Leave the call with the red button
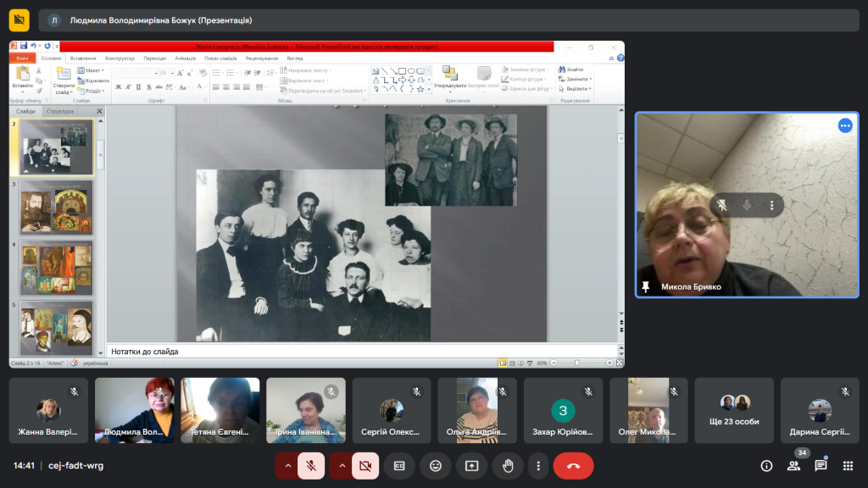The width and height of the screenshot is (868, 488). (x=573, y=465)
